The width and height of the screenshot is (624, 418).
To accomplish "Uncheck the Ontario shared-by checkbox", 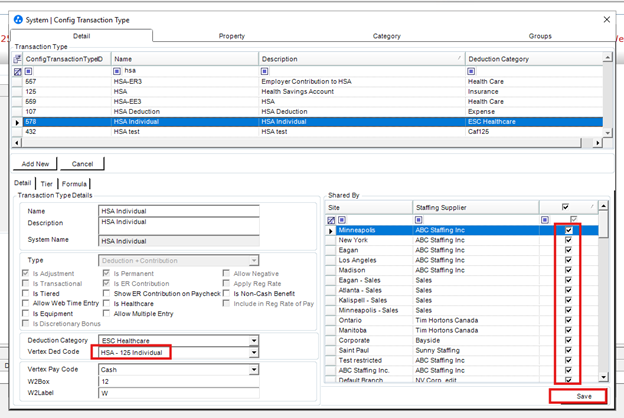I will pos(568,320).
